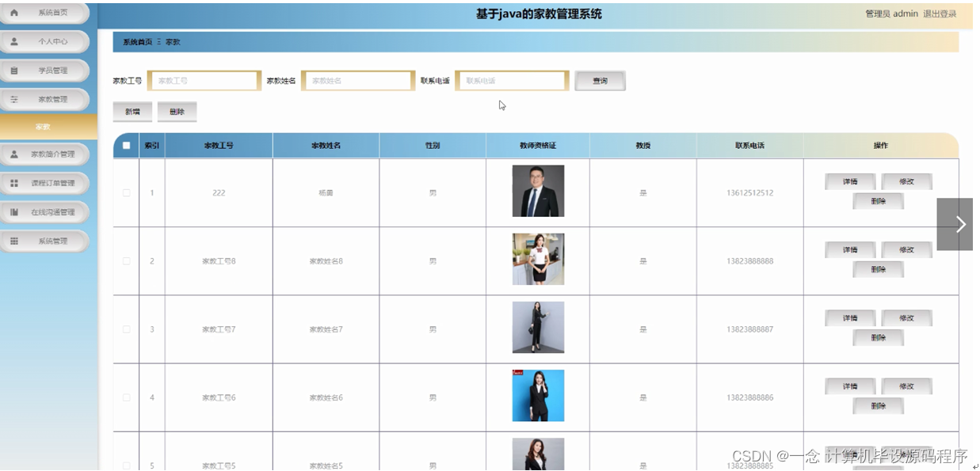Click the cell showing 222
Image resolution: width=980 pixels, height=471 pixels.
[x=219, y=193]
